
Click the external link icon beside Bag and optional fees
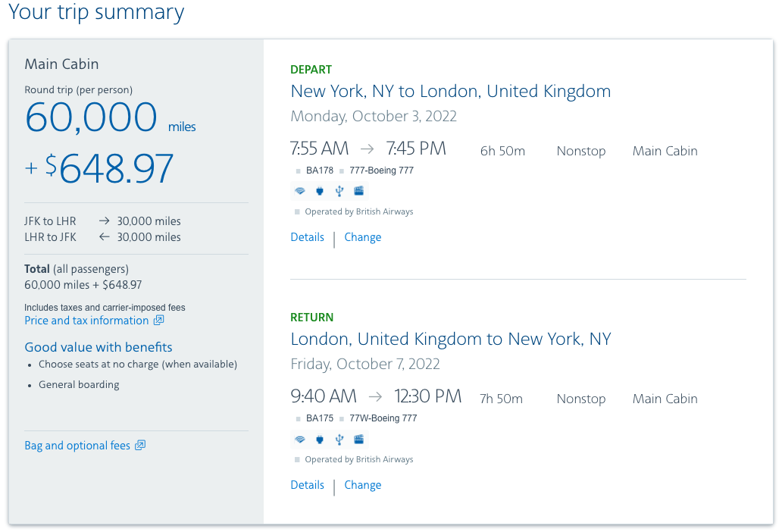[x=139, y=446]
